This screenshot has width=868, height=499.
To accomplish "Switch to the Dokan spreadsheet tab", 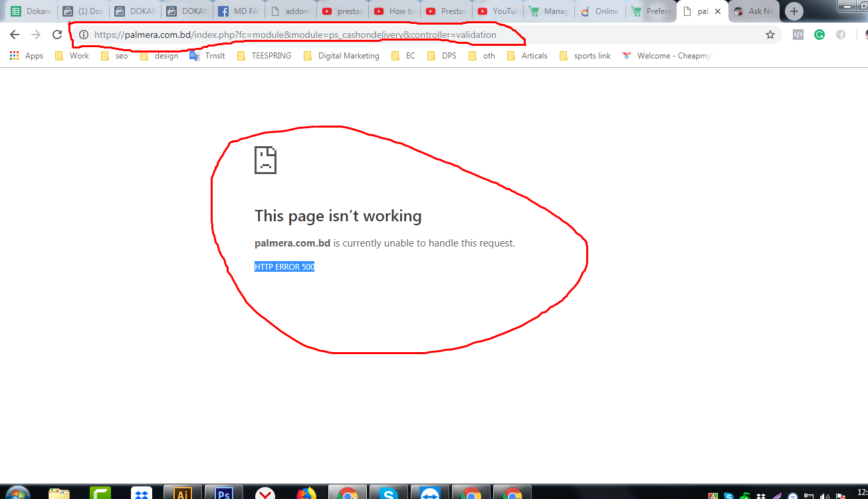I will [x=31, y=11].
